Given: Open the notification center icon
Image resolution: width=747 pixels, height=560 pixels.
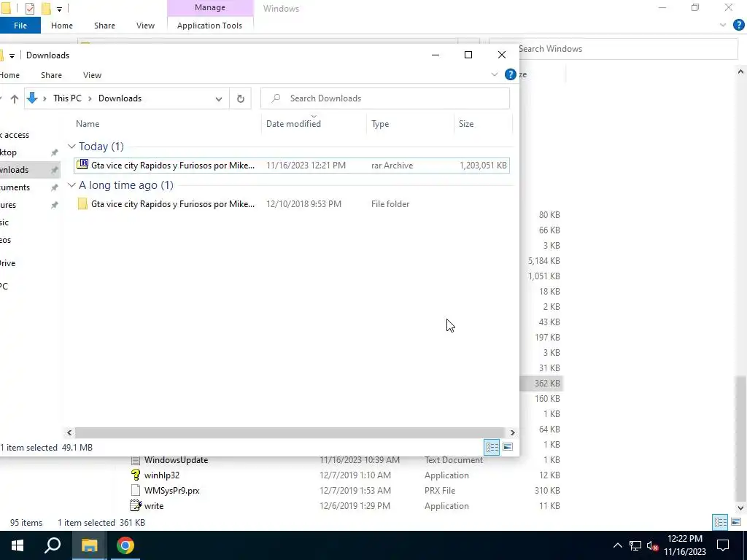Looking at the screenshot, I should (x=723, y=545).
